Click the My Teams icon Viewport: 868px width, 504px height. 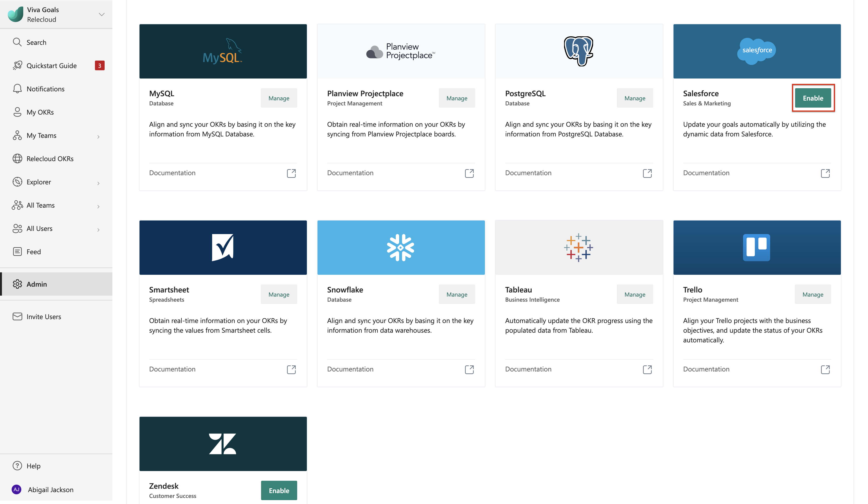pyautogui.click(x=17, y=135)
